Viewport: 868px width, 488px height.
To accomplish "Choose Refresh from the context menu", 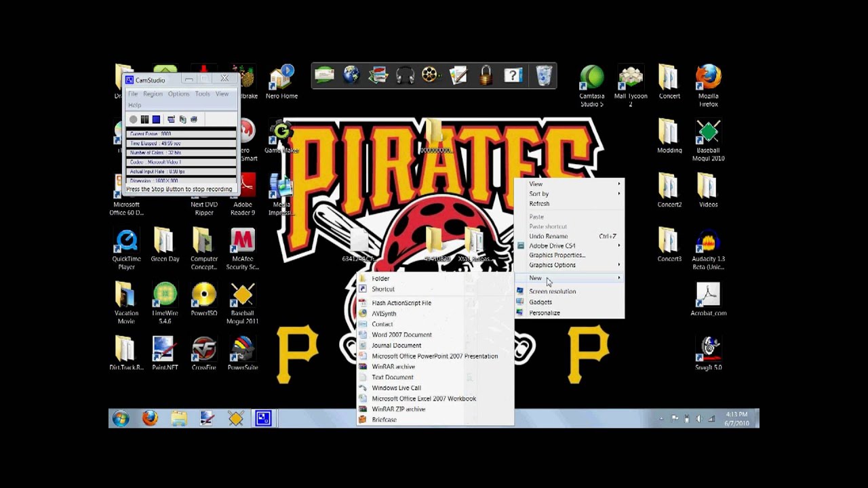I will [569, 203].
